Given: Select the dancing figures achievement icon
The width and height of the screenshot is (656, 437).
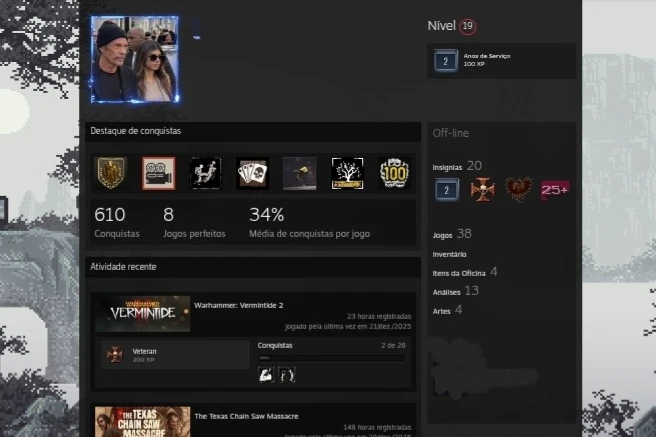Looking at the screenshot, I should (205, 173).
